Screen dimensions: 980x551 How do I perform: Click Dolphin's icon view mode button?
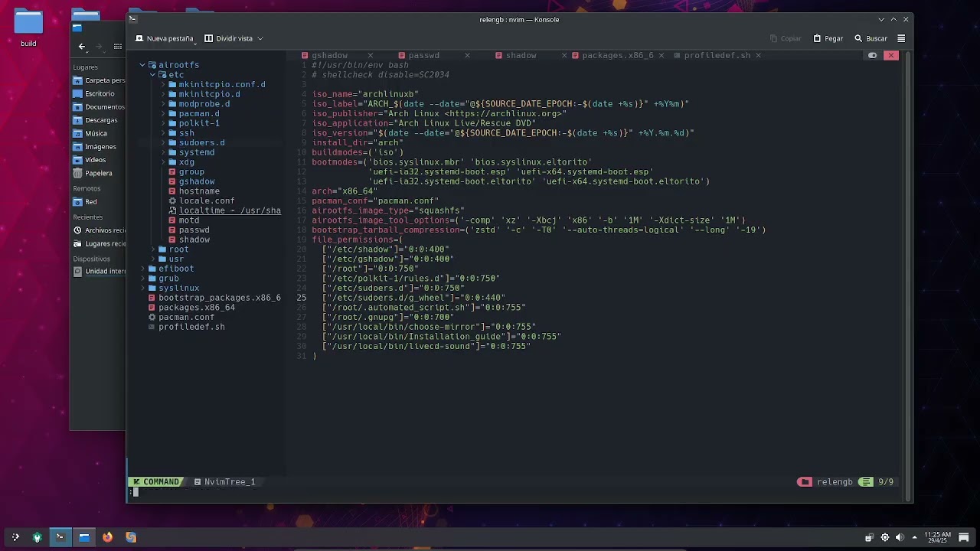coord(117,46)
